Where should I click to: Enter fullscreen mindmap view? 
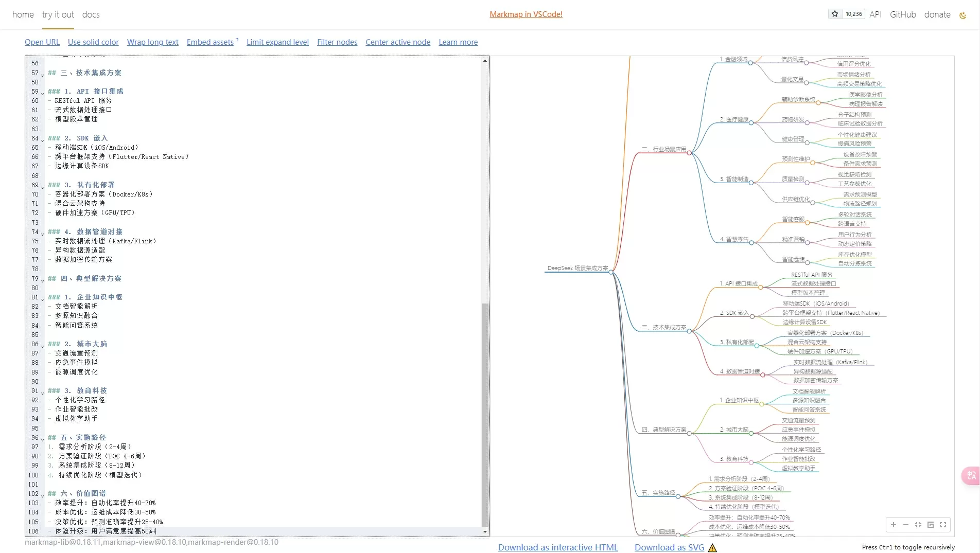[943, 525]
